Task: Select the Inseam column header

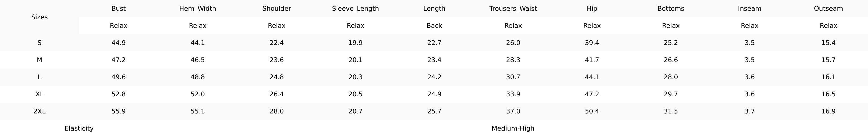Action: point(749,9)
